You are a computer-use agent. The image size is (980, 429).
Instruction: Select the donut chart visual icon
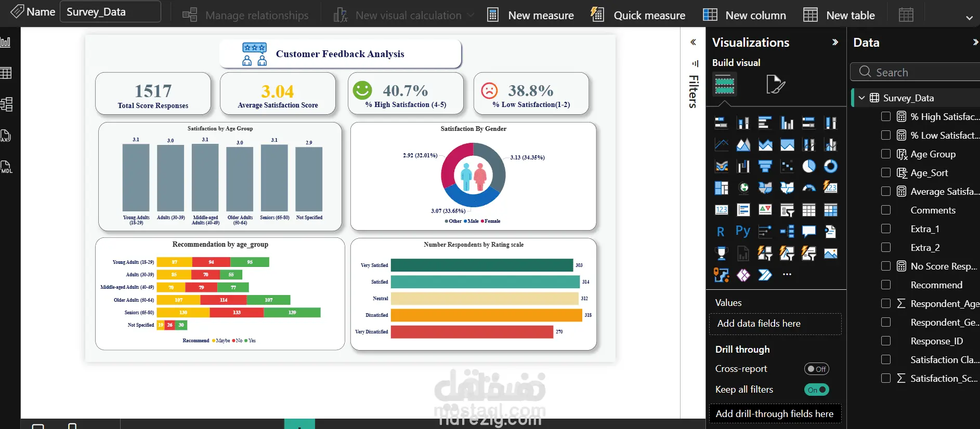click(831, 166)
